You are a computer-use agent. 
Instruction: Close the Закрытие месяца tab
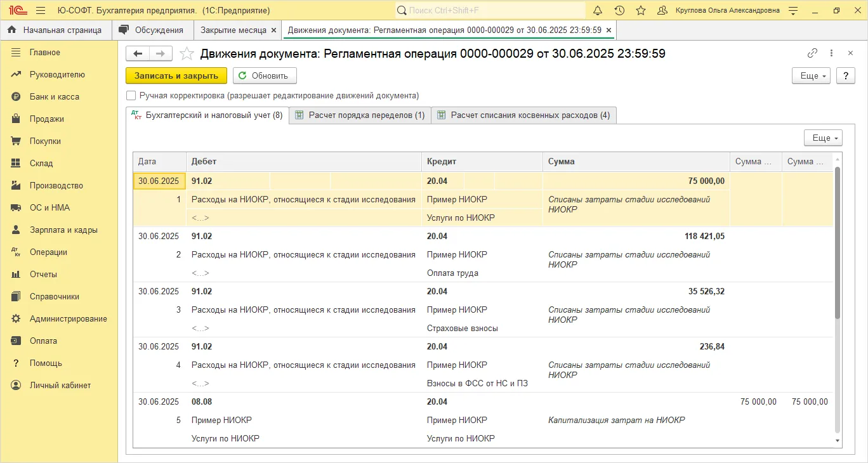coord(273,30)
